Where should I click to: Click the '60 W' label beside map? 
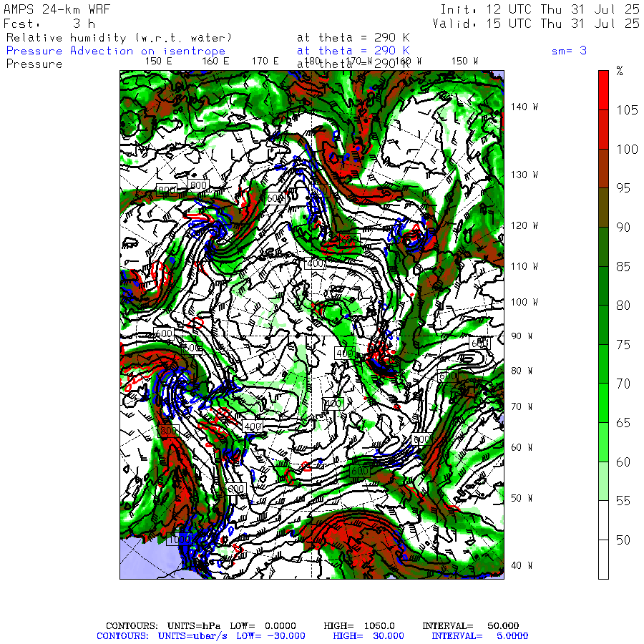(522, 448)
